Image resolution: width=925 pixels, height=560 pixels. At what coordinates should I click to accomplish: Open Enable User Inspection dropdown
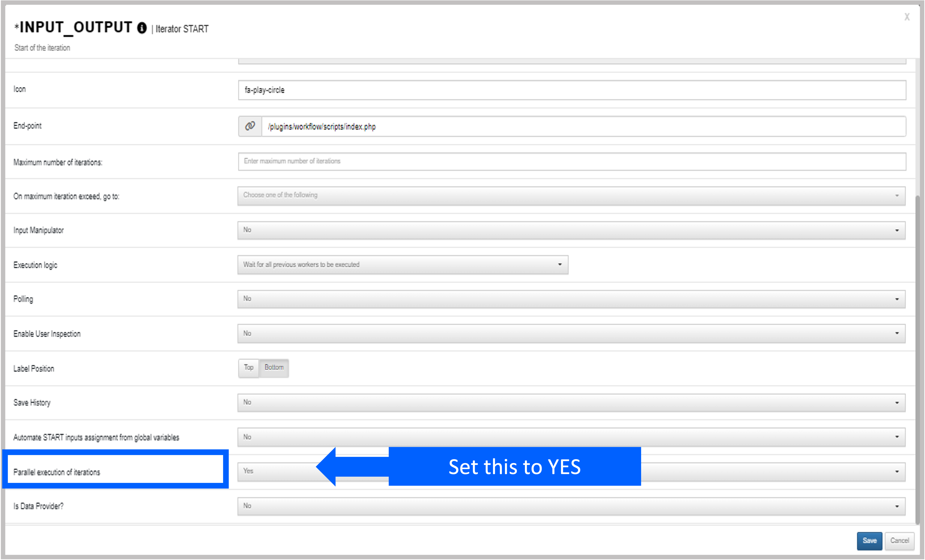pyautogui.click(x=571, y=333)
